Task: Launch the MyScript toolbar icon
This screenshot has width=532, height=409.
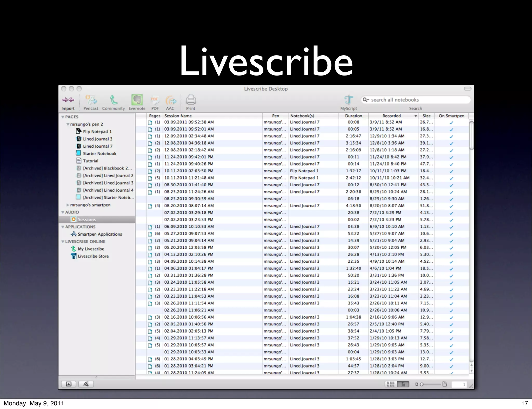Action: [x=349, y=100]
